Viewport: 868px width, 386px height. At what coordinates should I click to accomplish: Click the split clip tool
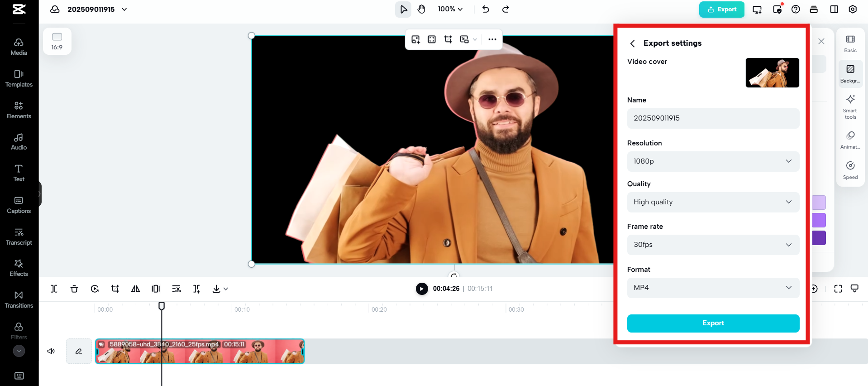pos(54,289)
